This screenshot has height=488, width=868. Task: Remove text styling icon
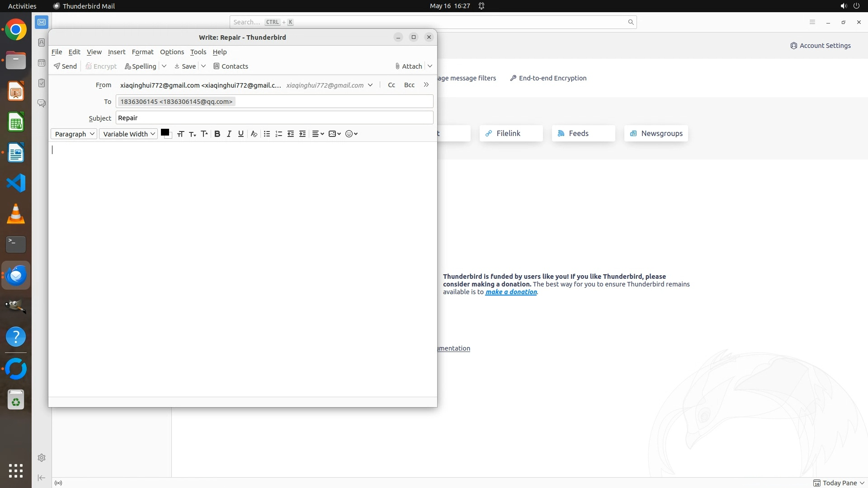(254, 134)
